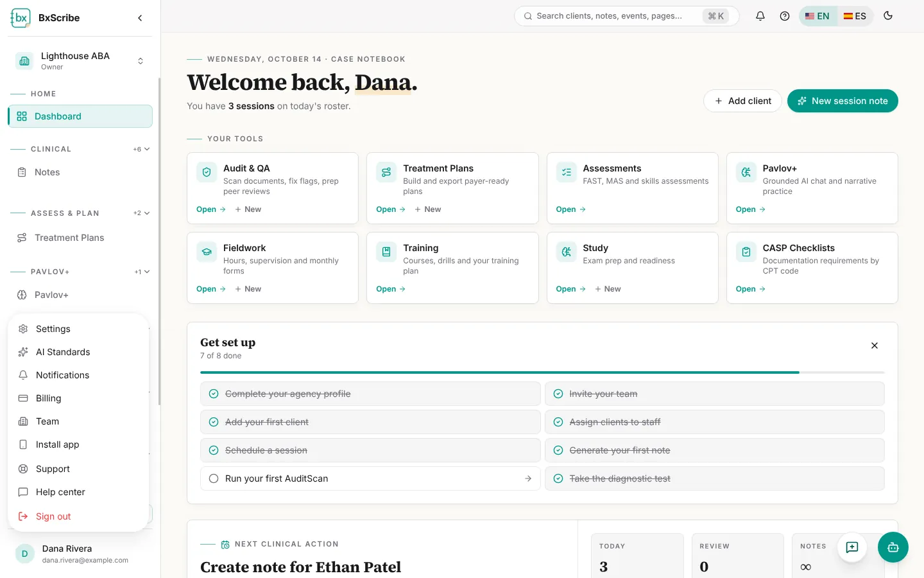Toggle the Invite your team item
This screenshot has height=578, width=924.
click(714, 394)
